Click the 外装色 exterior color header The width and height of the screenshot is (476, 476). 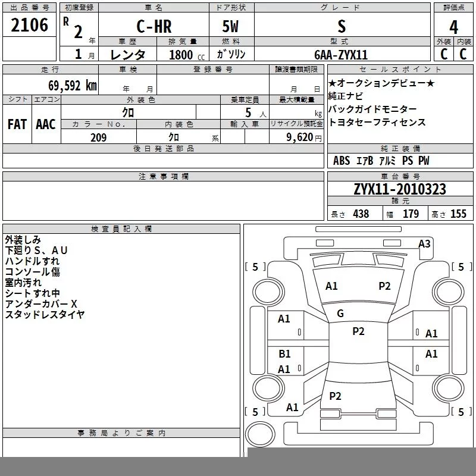141,100
